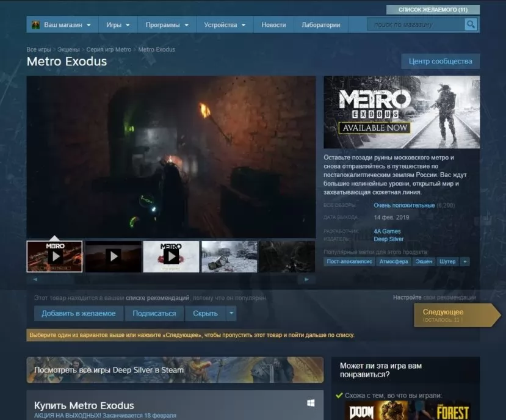Click Добавить в желаемое button

(x=78, y=313)
